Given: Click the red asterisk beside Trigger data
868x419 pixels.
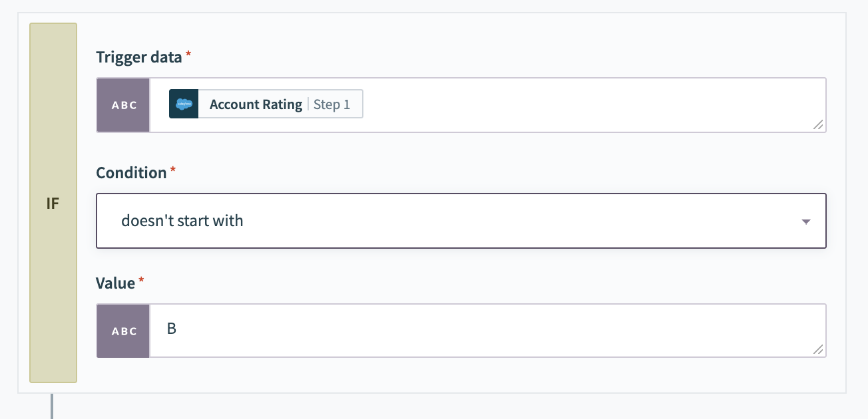Looking at the screenshot, I should (x=188, y=55).
